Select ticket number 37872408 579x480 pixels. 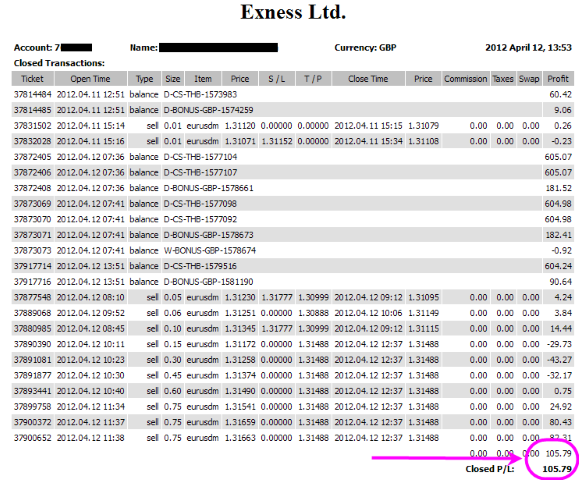click(x=32, y=188)
